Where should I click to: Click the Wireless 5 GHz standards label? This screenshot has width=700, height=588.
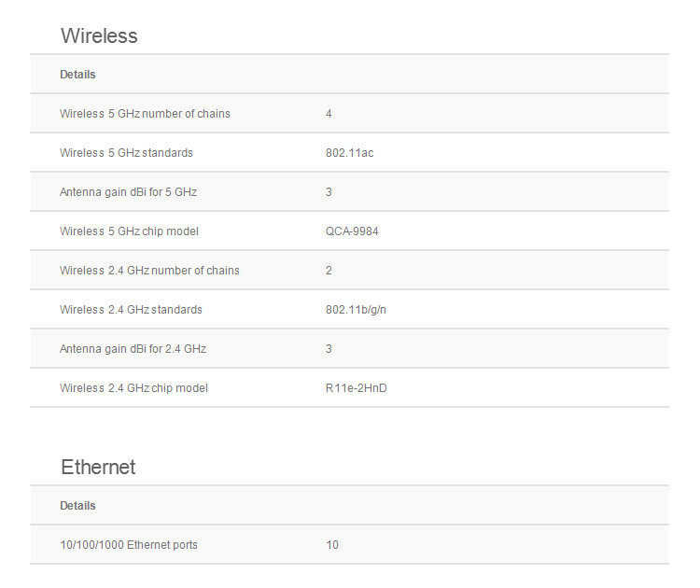click(126, 153)
